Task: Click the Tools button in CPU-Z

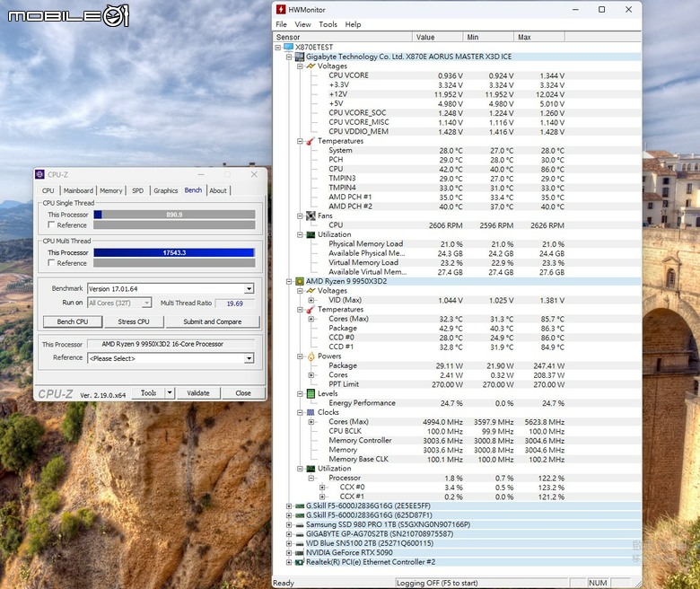Action: pos(149,393)
